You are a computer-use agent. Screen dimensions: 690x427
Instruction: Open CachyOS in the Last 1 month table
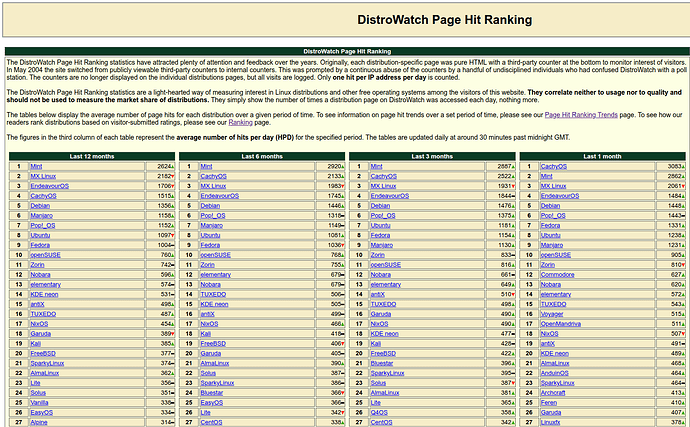tap(554, 166)
